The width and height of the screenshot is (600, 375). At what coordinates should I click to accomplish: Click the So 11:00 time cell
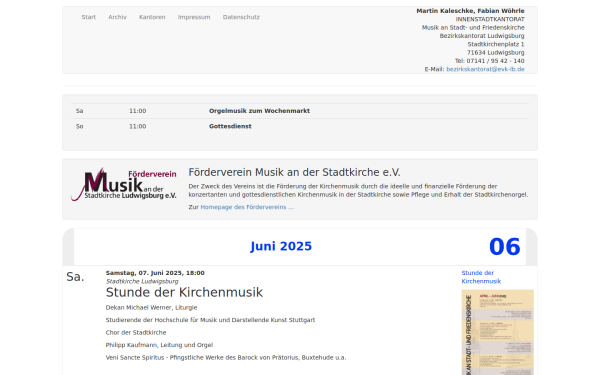(x=137, y=126)
